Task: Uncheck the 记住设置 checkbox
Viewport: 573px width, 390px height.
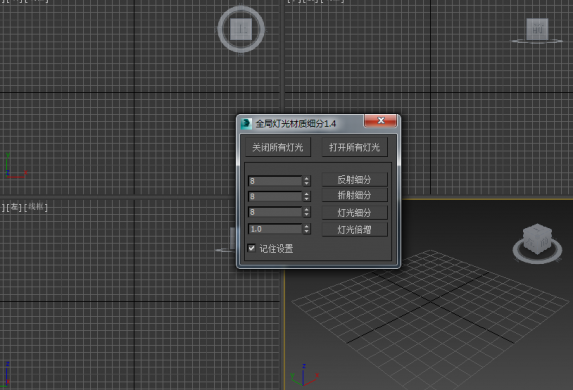Action: [x=251, y=248]
